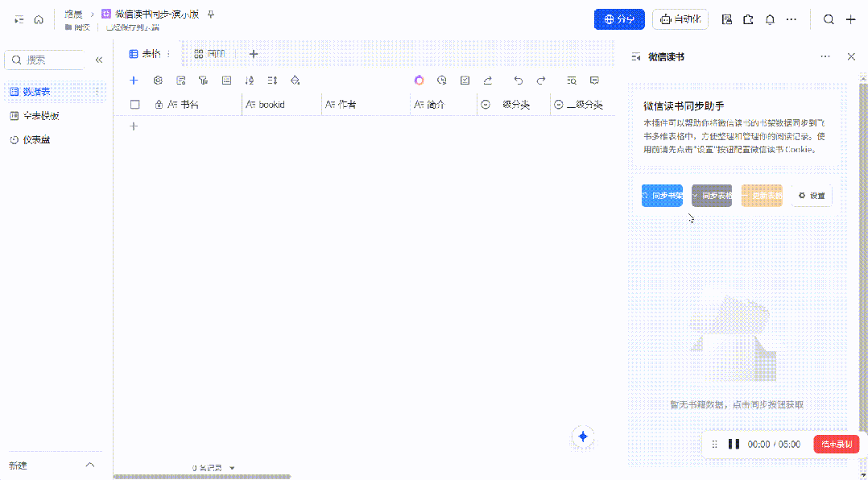Open the find records icon in toolbar
The image size is (868, 480).
tap(572, 81)
